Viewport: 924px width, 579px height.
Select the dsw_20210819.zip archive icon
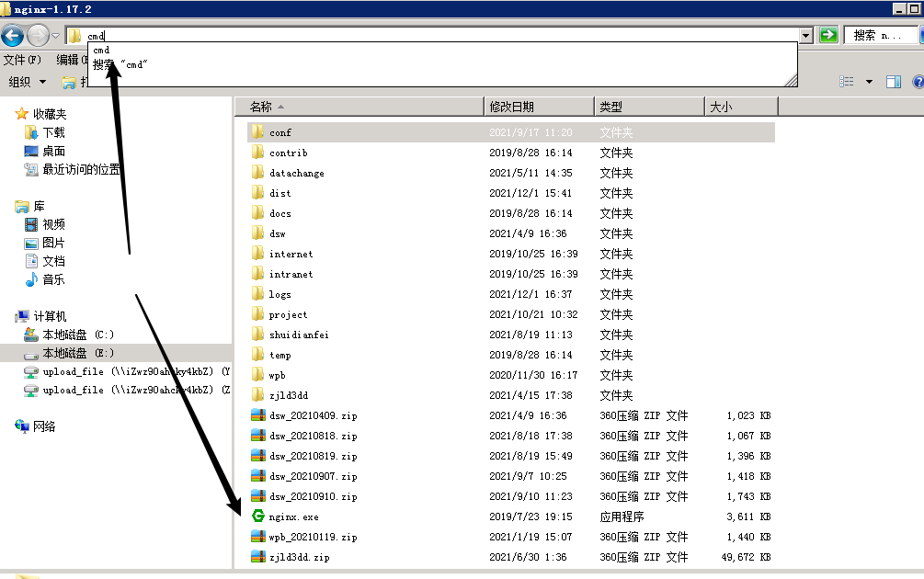coord(257,455)
